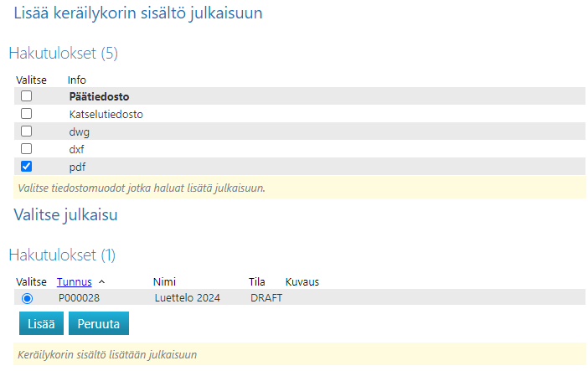The image size is (588, 371).
Task: Sort results by the Tunnus column link
Action: [x=75, y=282]
